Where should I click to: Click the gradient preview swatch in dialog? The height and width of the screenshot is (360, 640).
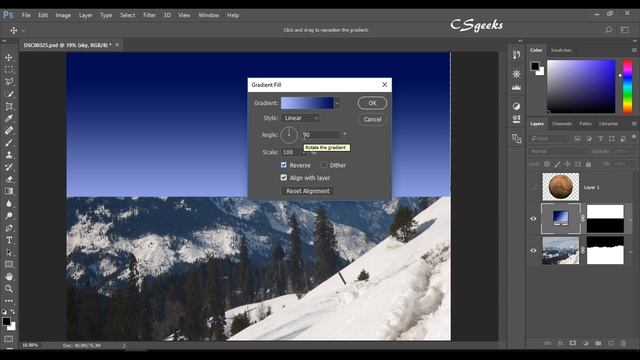click(307, 103)
